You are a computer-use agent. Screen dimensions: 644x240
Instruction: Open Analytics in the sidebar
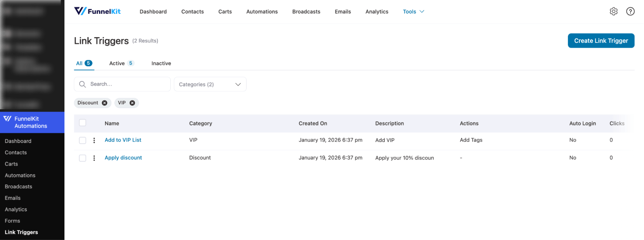click(x=16, y=209)
